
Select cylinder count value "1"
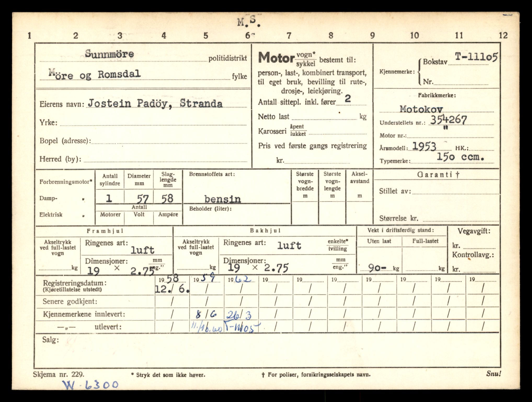(109, 198)
